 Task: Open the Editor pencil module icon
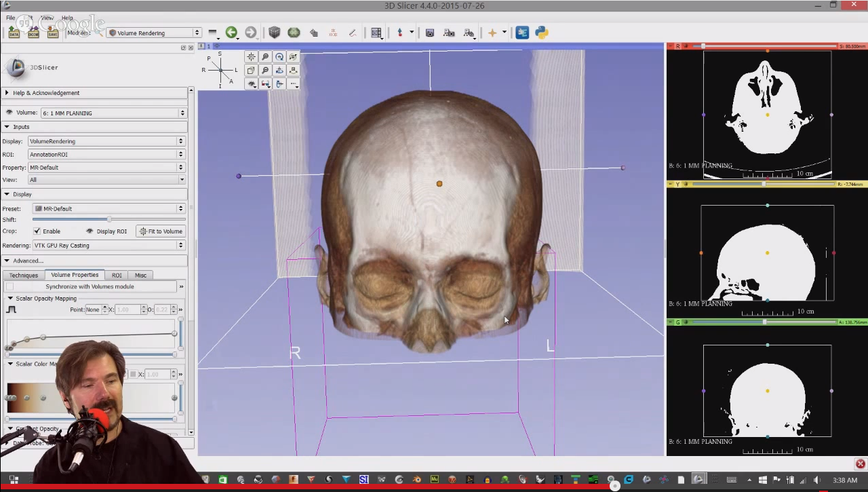[x=353, y=33]
